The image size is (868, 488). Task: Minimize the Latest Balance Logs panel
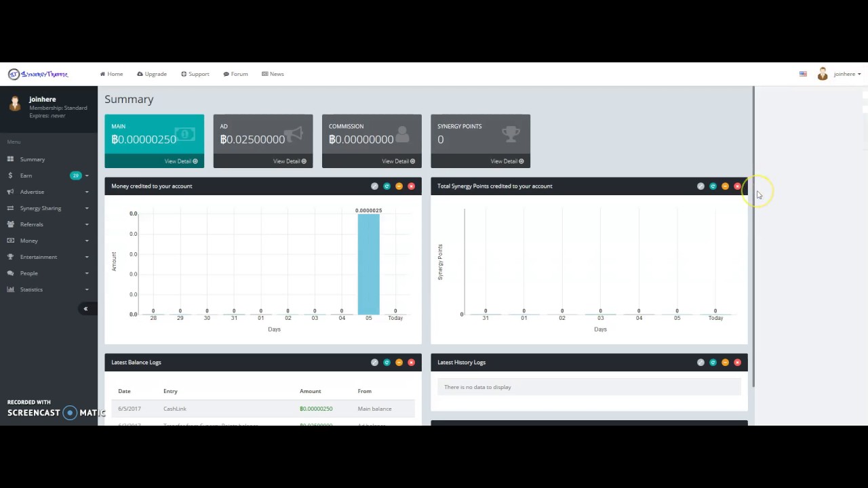coord(399,363)
